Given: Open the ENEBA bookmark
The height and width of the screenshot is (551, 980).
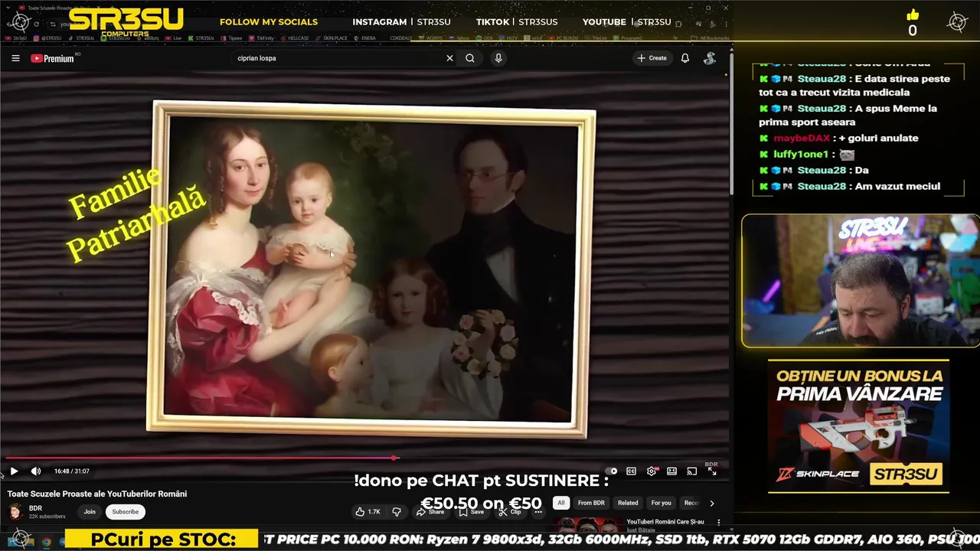Looking at the screenshot, I should point(367,37).
